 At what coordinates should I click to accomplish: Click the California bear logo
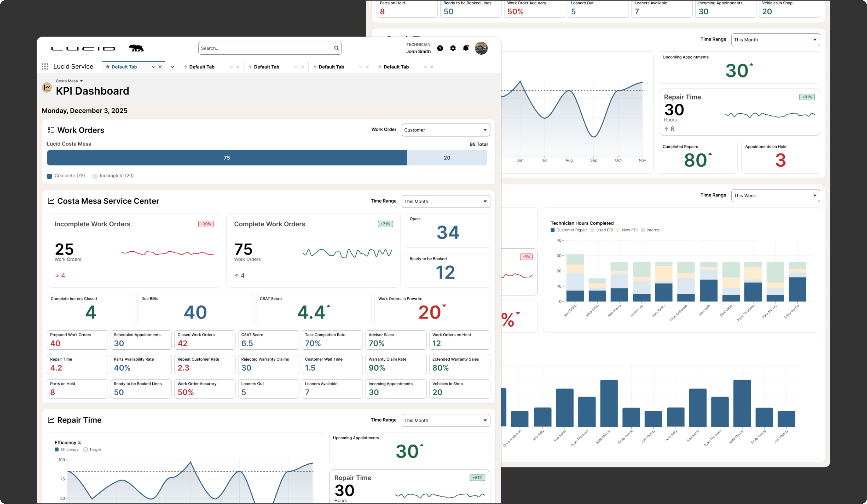[x=136, y=48]
